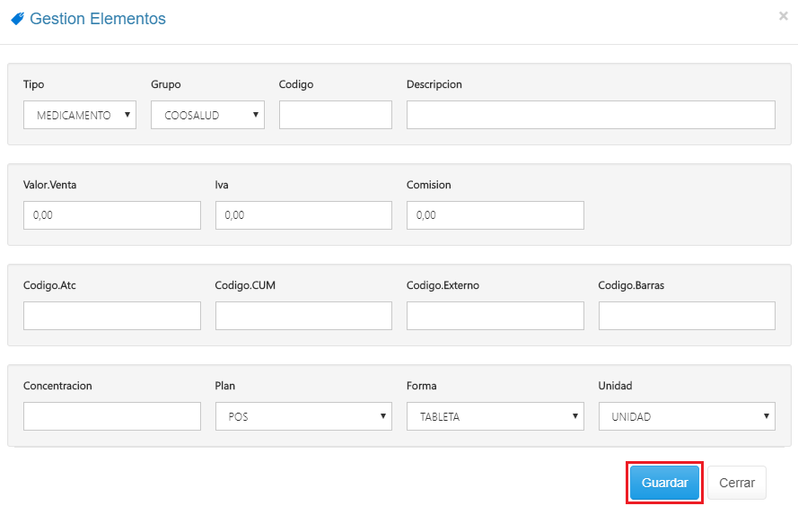Focus the Codigo.Barras input field

(x=687, y=316)
